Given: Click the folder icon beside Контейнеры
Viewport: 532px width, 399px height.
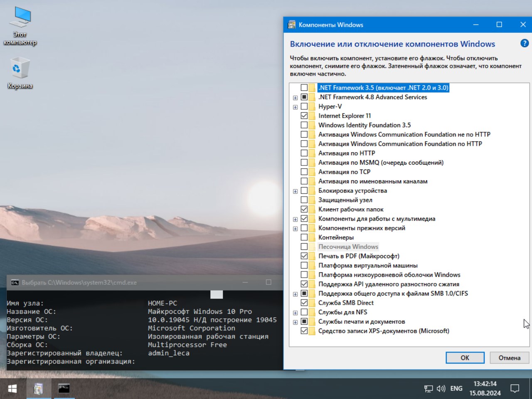Looking at the screenshot, I should 312,237.
